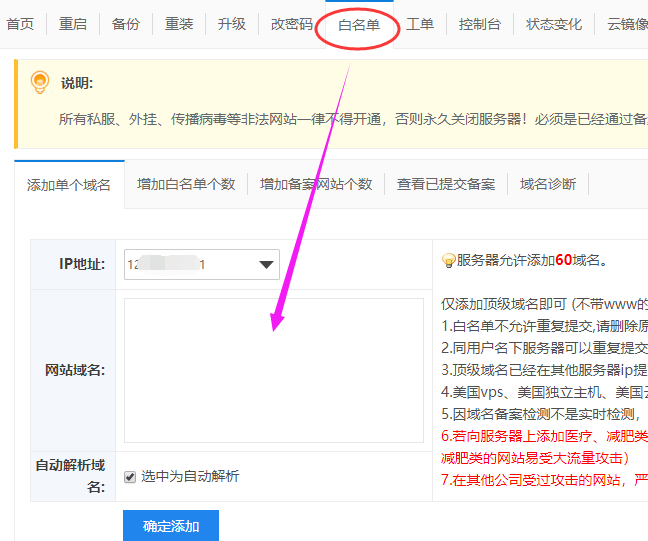This screenshot has width=648, height=541.
Task: Open the 改密码 page
Action: 292,24
